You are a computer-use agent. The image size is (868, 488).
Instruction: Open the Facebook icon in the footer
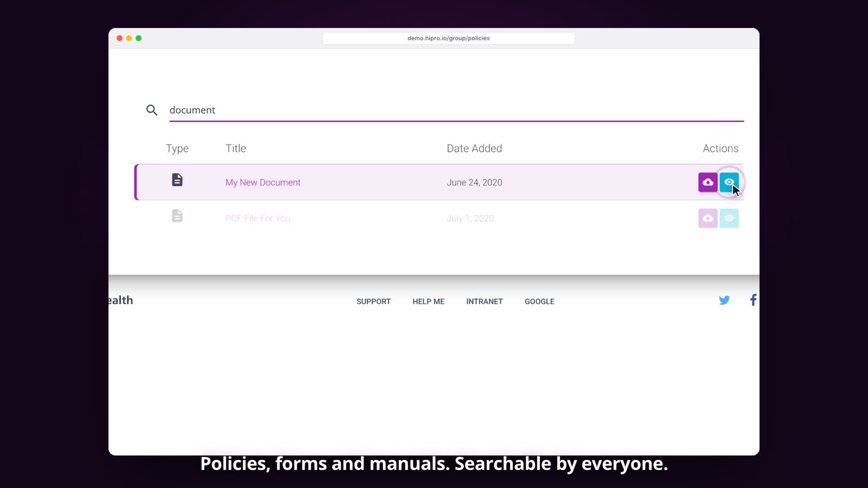[x=753, y=300]
